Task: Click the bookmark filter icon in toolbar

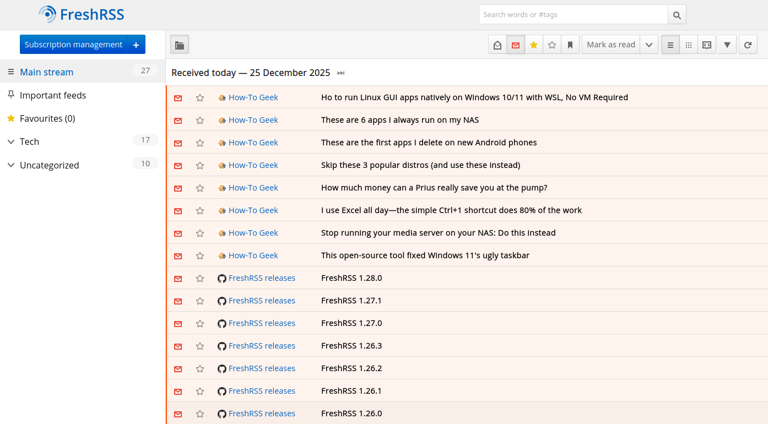Action: [x=570, y=45]
